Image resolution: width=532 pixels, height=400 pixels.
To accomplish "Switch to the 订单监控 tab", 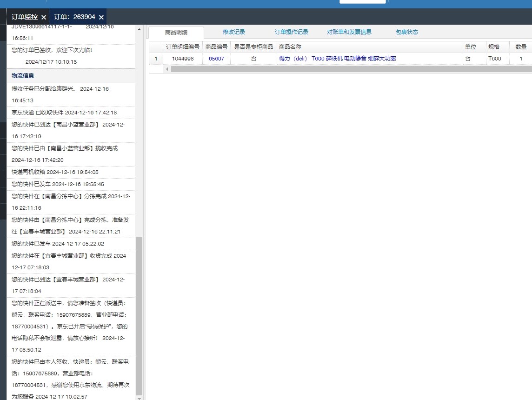I will tap(25, 17).
